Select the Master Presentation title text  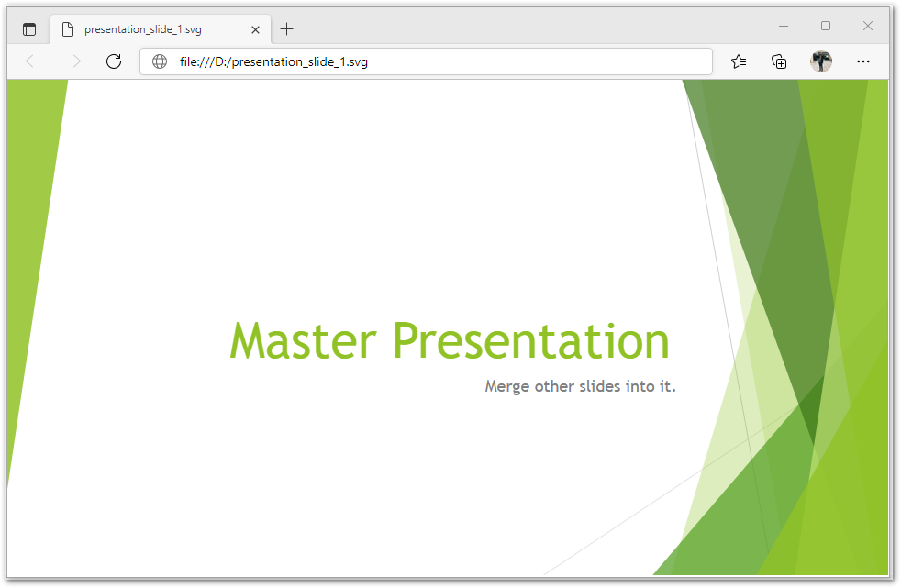tap(449, 341)
